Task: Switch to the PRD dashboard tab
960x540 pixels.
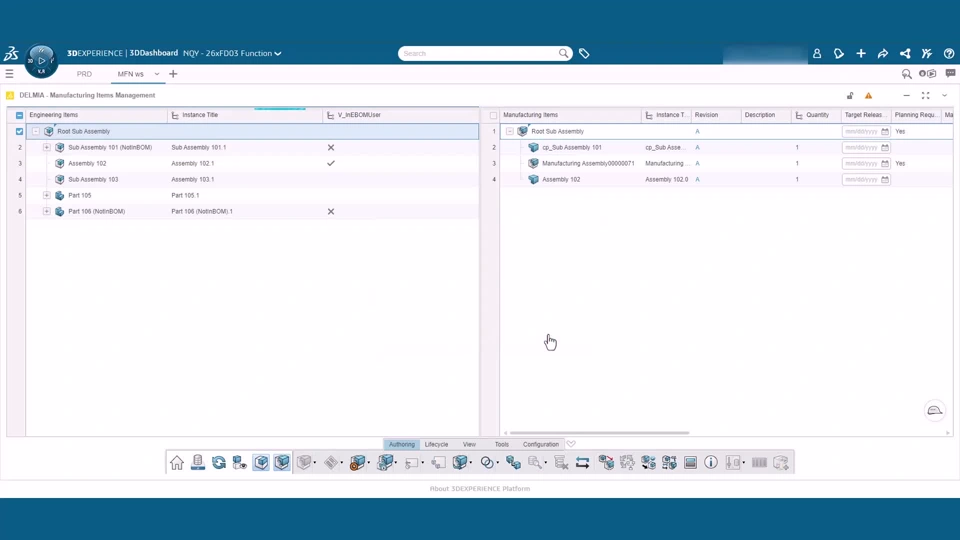Action: (x=84, y=74)
